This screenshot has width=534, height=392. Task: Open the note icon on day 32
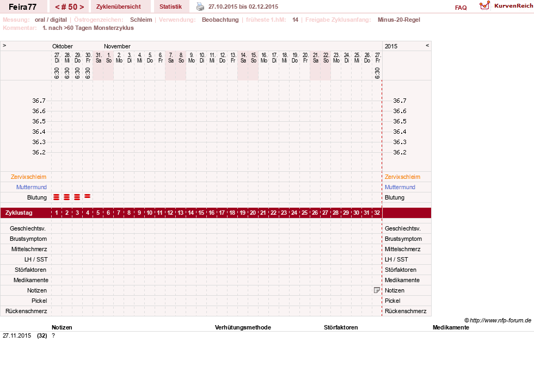377,290
